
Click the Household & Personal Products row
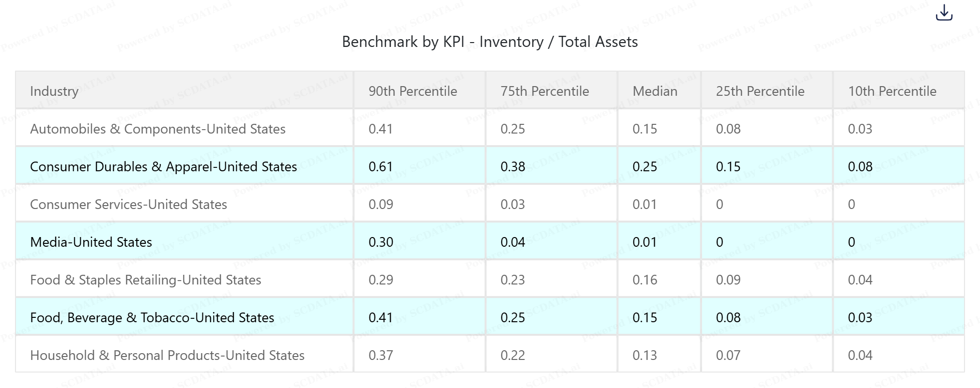(x=167, y=355)
